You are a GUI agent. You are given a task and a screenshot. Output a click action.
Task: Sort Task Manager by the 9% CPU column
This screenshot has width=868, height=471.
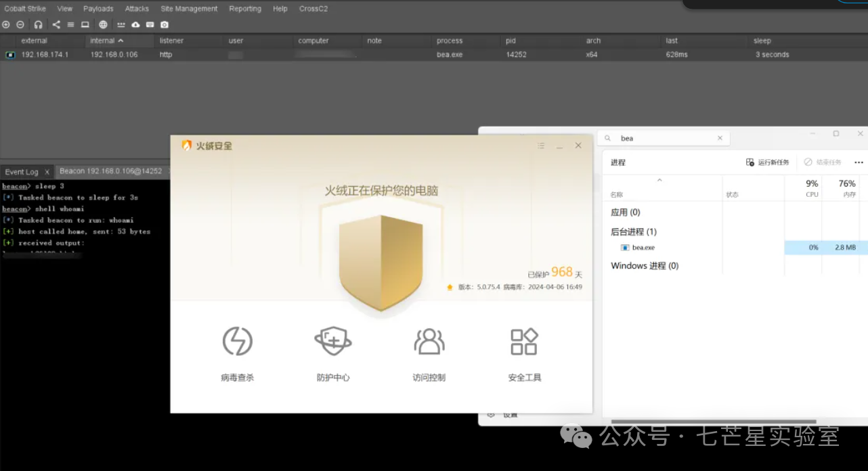[x=803, y=188]
